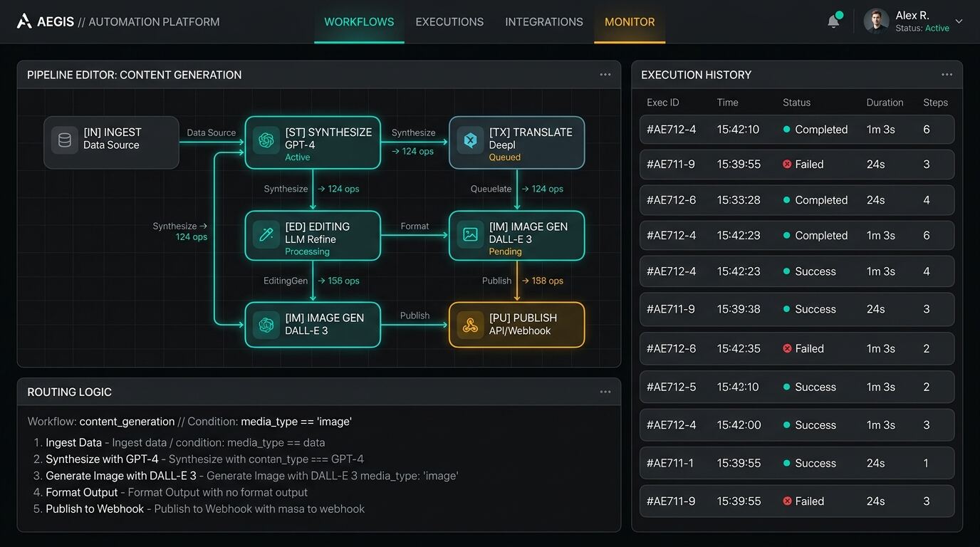The image size is (980, 547).
Task: Click the INGEST node database icon
Action: (65, 140)
